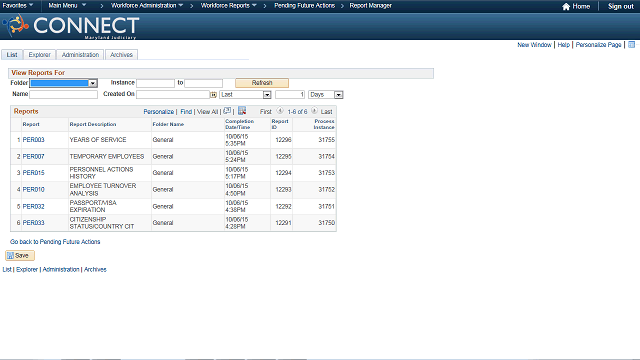This screenshot has height=360, width=640.
Task: Open the Days unit dropdown
Action: tap(326, 95)
